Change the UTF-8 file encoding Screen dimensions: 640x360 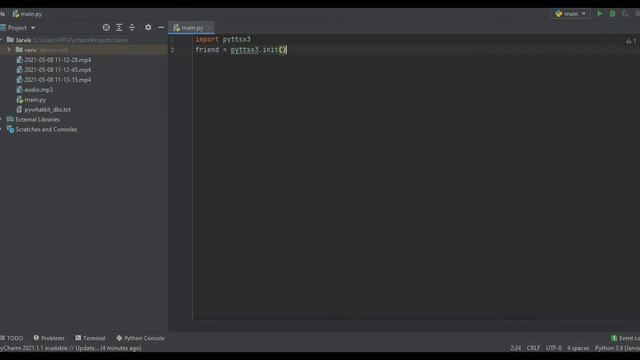click(553, 348)
